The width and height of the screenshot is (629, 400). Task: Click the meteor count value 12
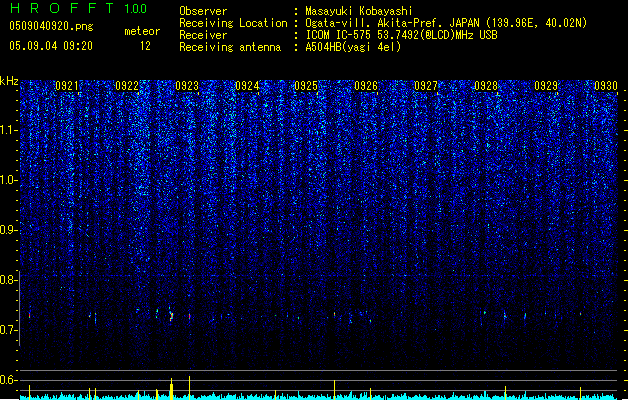(145, 46)
